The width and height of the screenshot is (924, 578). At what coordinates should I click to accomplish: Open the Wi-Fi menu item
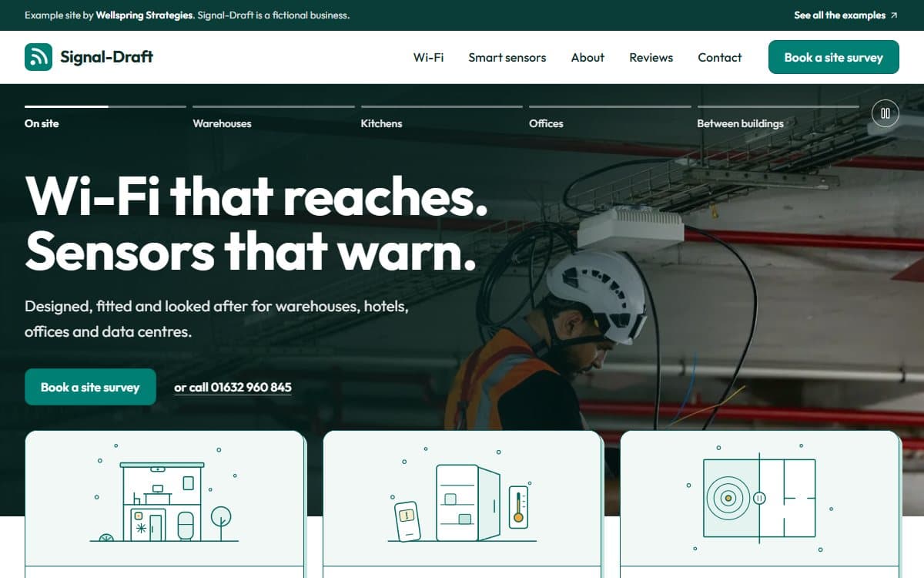[428, 57]
